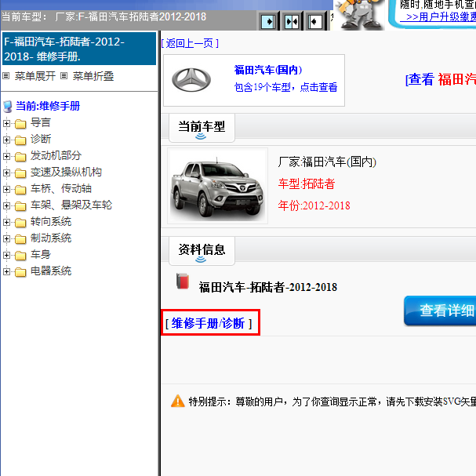Select 车身 in the tree

[40, 254]
